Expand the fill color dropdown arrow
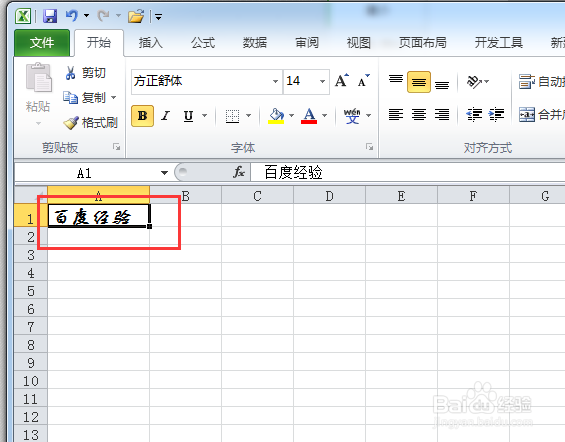Viewport: 565px width, 442px height. coord(292,116)
